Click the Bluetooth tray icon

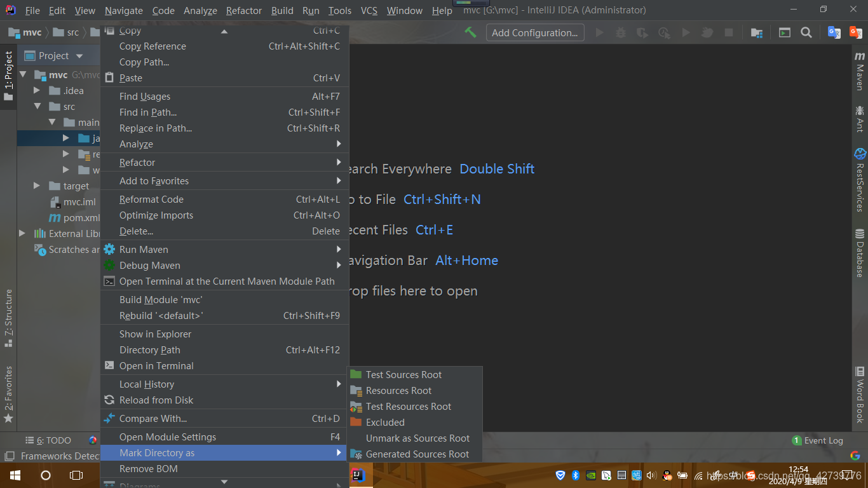point(575,475)
